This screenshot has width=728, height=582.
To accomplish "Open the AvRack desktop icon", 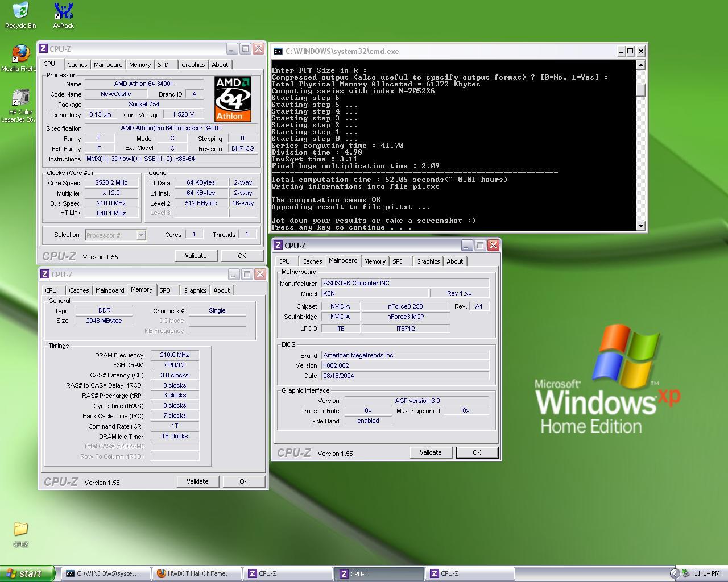I will pos(63,15).
